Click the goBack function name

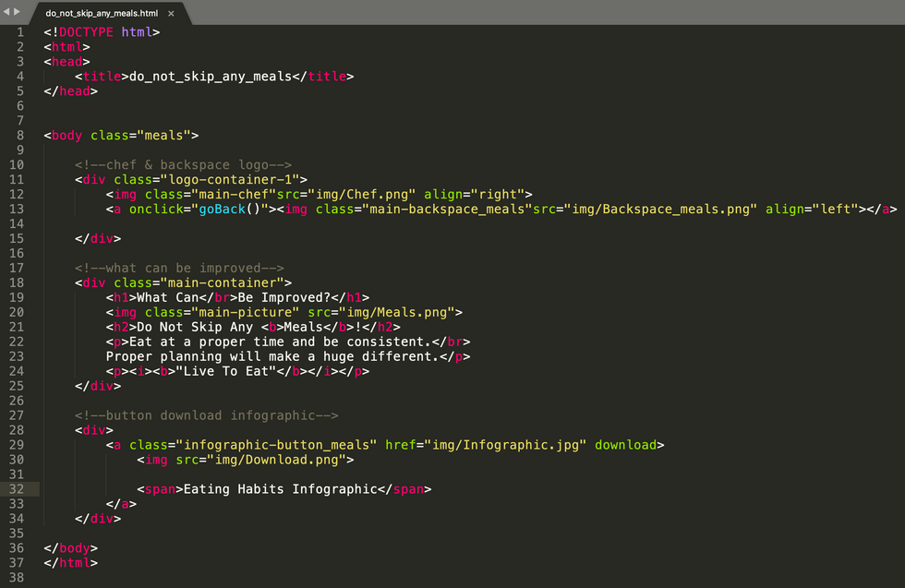(223, 210)
